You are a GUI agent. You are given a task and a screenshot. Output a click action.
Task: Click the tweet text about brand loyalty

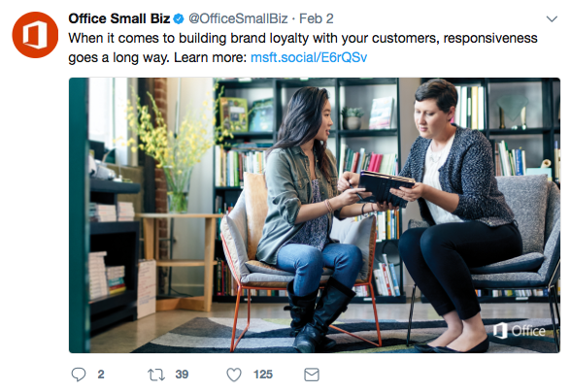(303, 48)
